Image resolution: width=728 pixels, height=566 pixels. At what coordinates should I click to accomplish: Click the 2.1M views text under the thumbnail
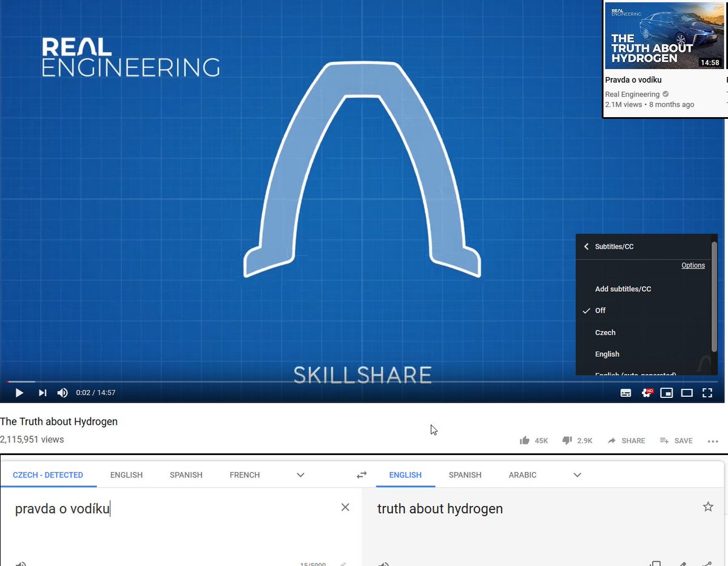[x=623, y=104]
